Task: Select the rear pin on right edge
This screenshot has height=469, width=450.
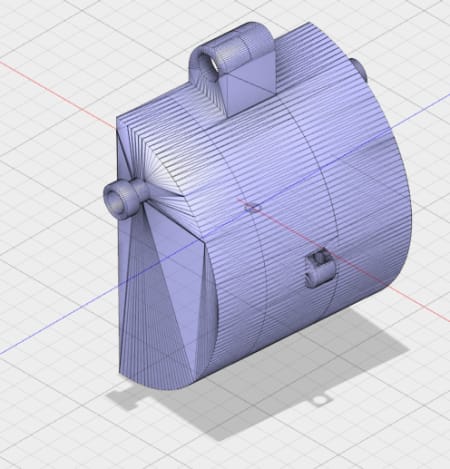Action: tap(359, 70)
